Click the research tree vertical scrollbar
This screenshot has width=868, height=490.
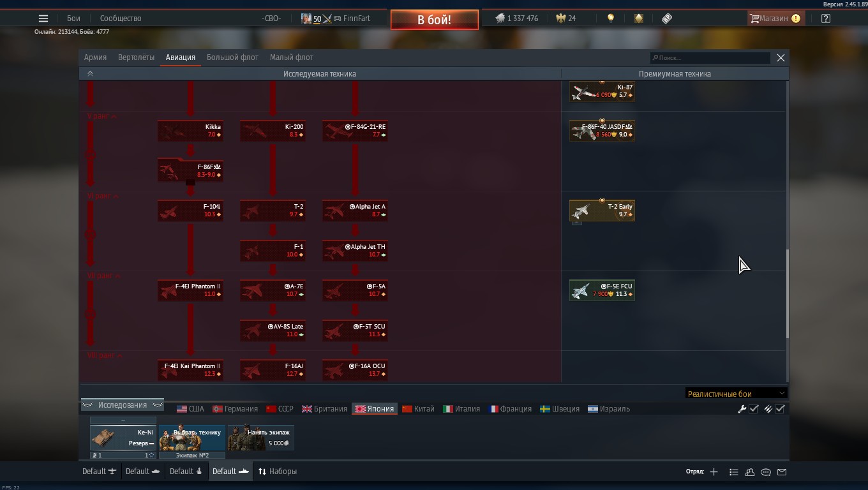tap(787, 293)
